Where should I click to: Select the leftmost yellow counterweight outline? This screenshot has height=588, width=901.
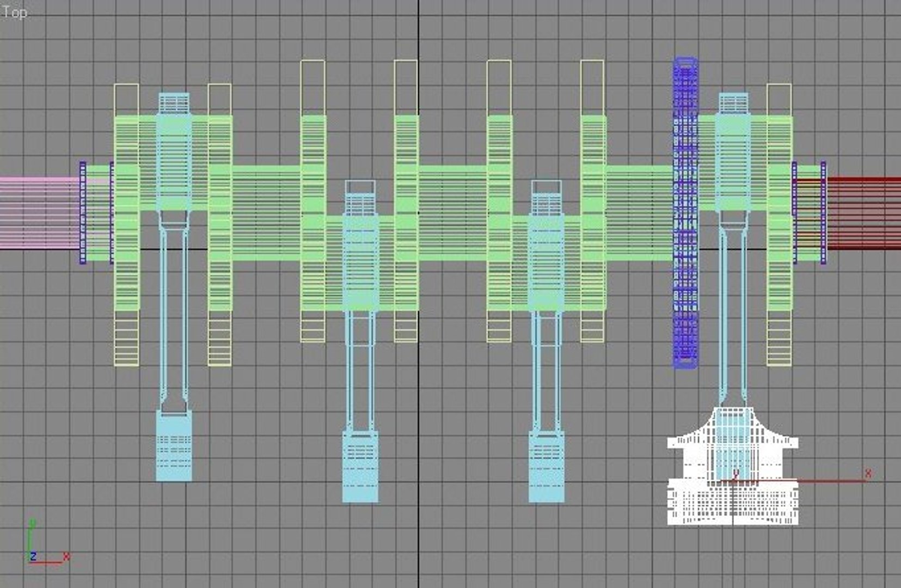pyautogui.click(x=126, y=225)
